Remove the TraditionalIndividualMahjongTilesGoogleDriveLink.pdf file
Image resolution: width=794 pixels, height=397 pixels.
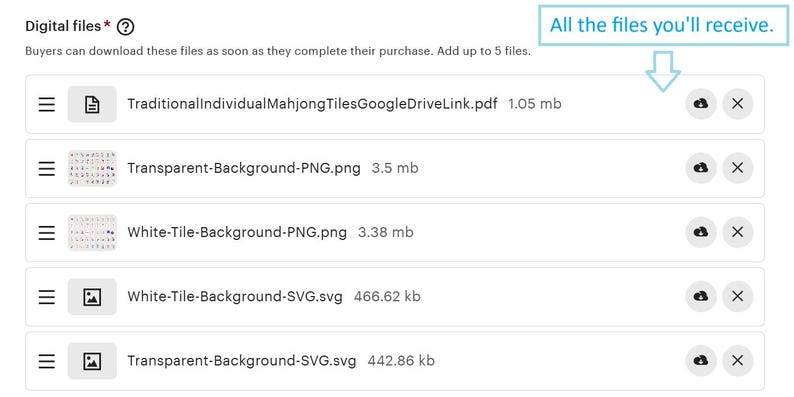pos(738,104)
